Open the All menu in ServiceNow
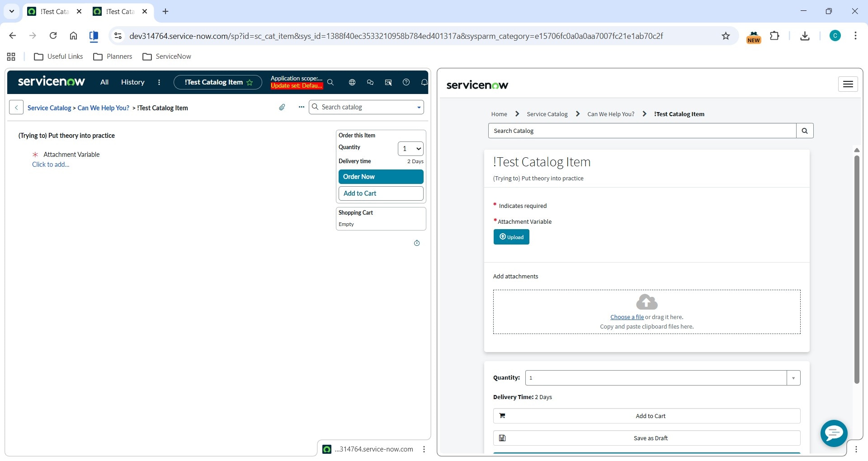Screen dimensions: 868x461 pos(104,82)
